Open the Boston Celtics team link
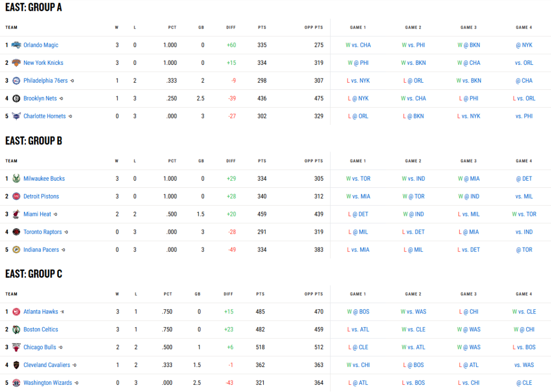 [x=41, y=329]
